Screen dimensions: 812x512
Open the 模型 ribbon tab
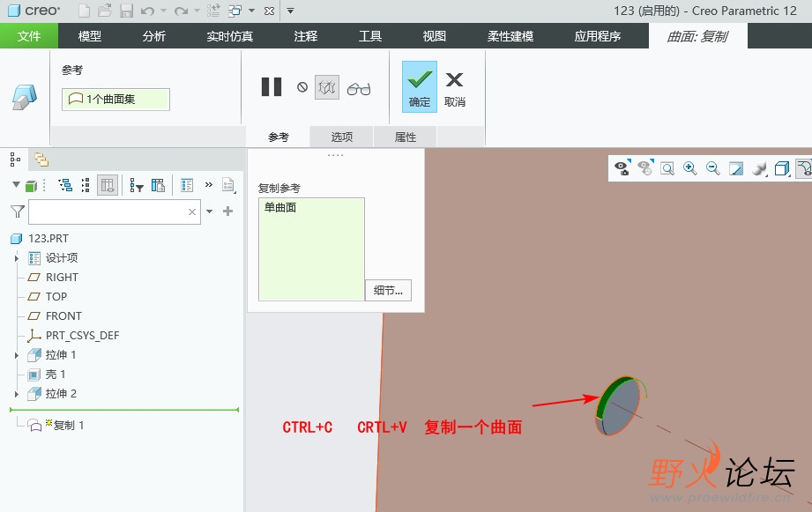coord(90,36)
